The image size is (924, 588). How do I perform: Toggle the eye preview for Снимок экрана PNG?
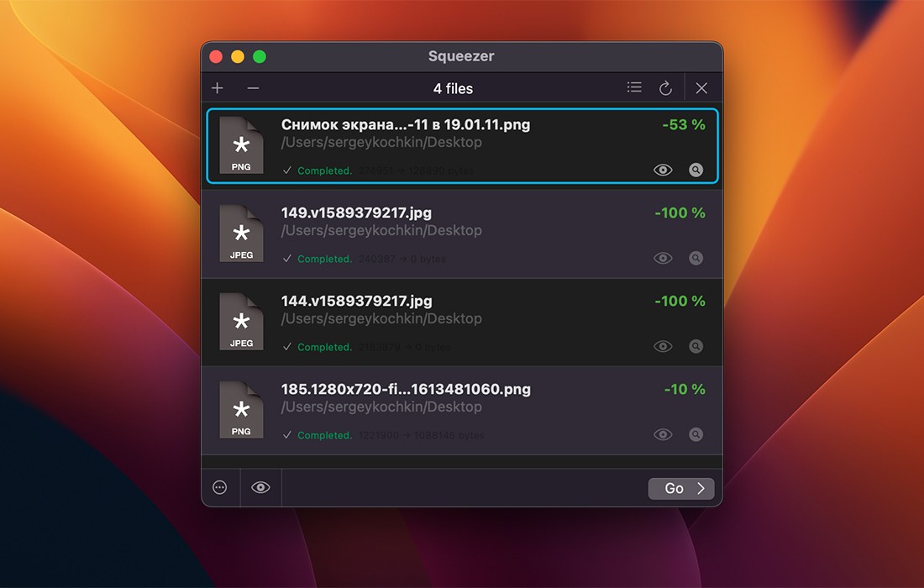click(x=663, y=170)
